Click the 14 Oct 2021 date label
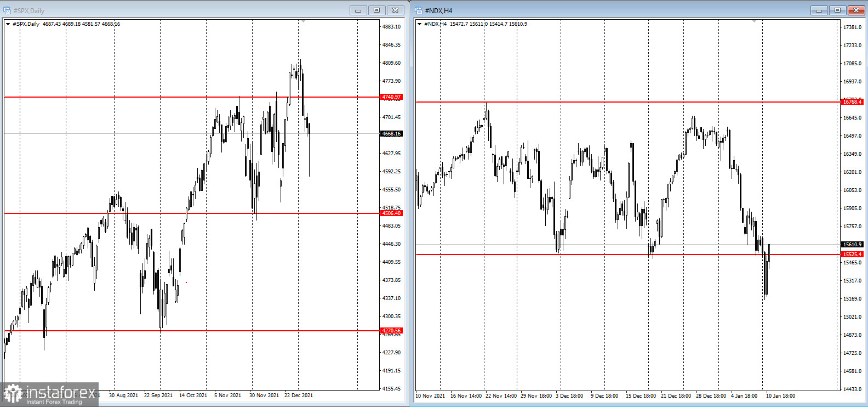 click(193, 395)
